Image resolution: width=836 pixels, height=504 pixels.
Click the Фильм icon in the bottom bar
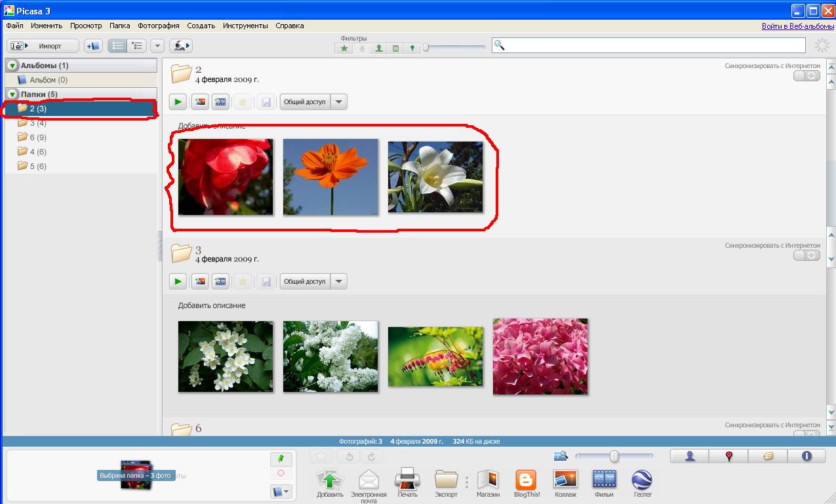point(604,483)
